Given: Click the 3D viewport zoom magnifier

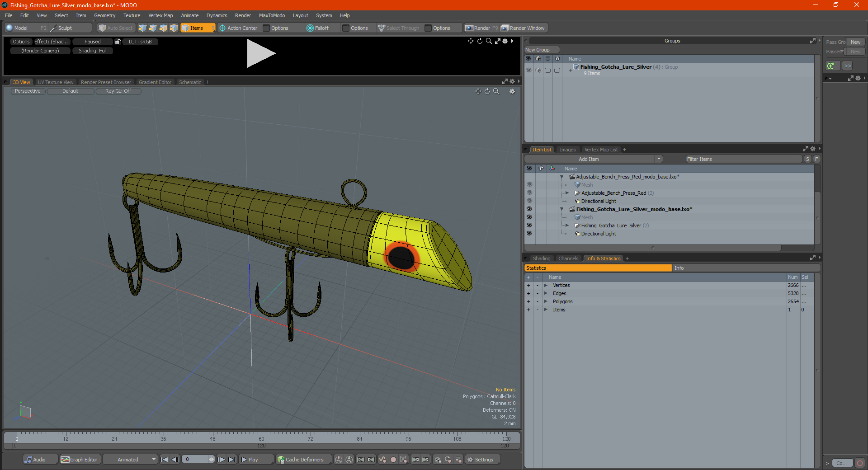Looking at the screenshot, I should [x=496, y=91].
